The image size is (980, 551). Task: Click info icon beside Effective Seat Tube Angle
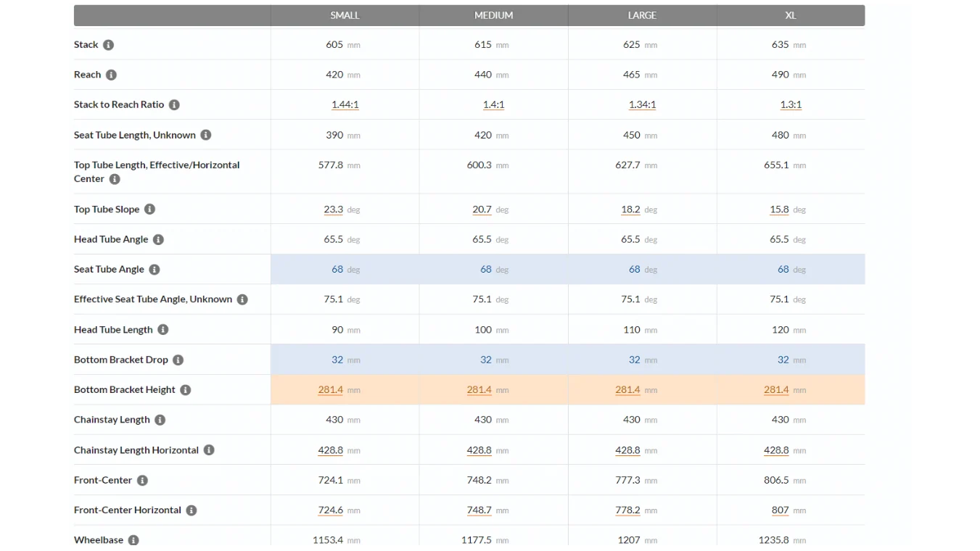click(242, 299)
